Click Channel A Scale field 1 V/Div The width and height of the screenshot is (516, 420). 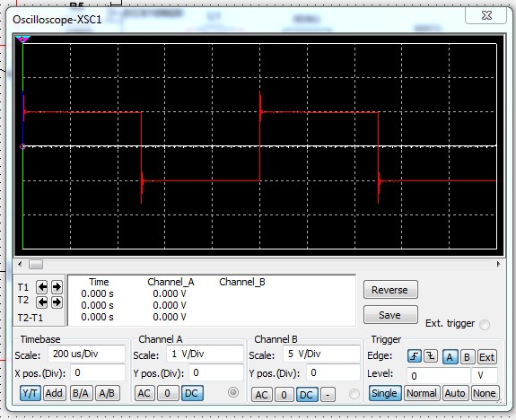pyautogui.click(x=205, y=354)
